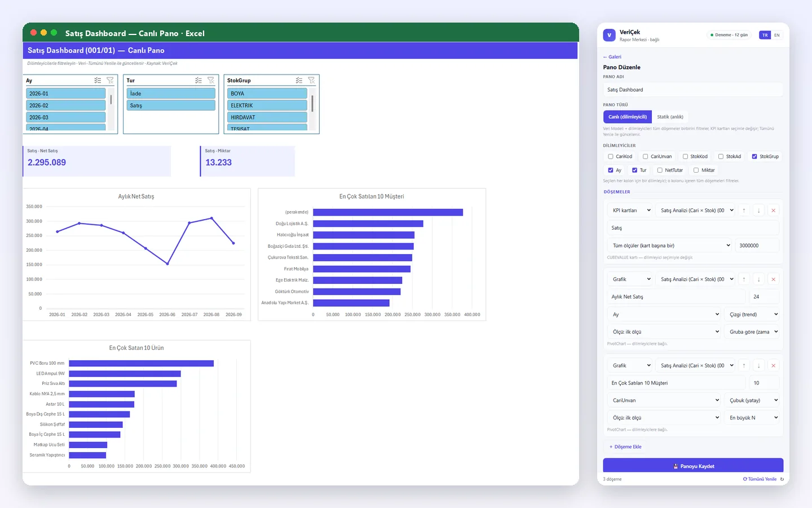The image size is (812, 508).
Task: Clear the StokGrup slicer filter icon
Action: (311, 80)
